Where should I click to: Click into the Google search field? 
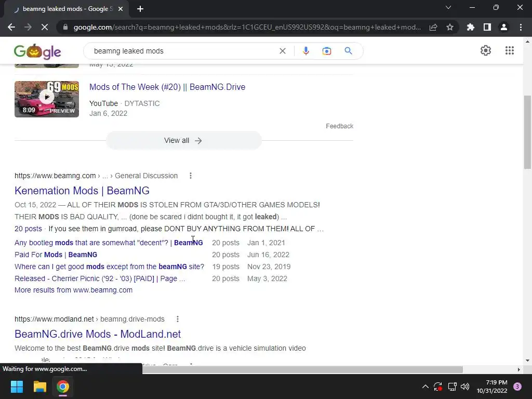[183, 51]
